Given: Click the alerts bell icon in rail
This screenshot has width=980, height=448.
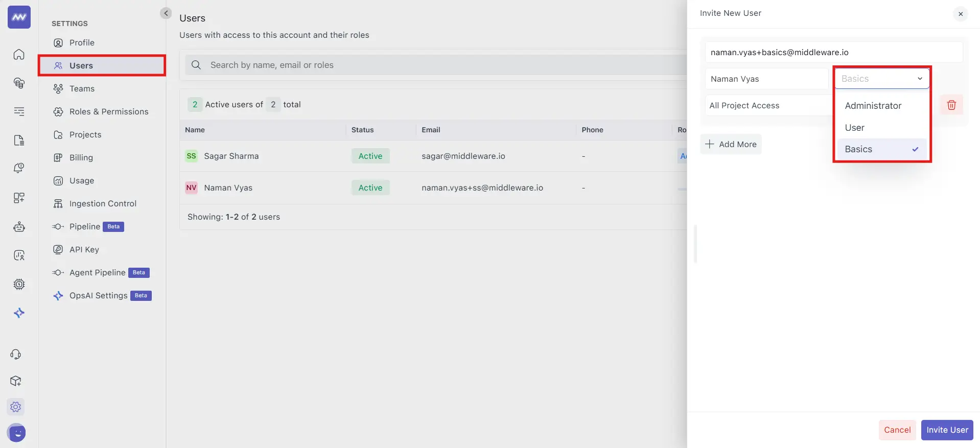Looking at the screenshot, I should pyautogui.click(x=19, y=168).
